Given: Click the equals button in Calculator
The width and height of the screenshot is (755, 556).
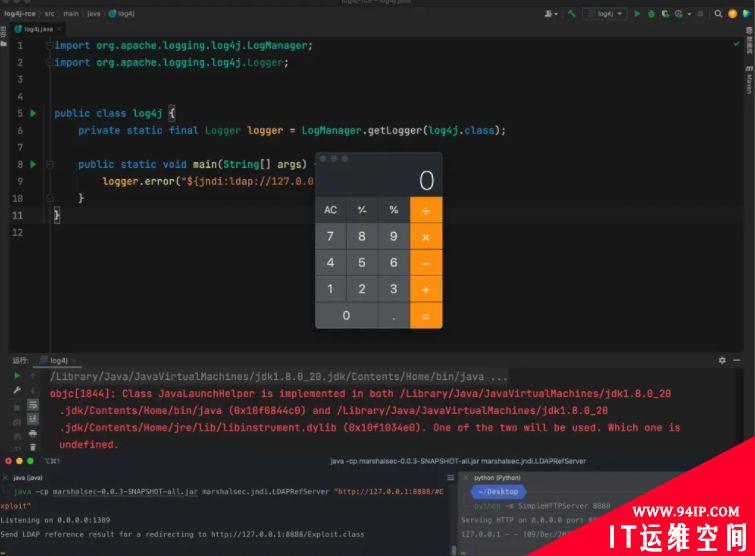Looking at the screenshot, I should pyautogui.click(x=426, y=316).
